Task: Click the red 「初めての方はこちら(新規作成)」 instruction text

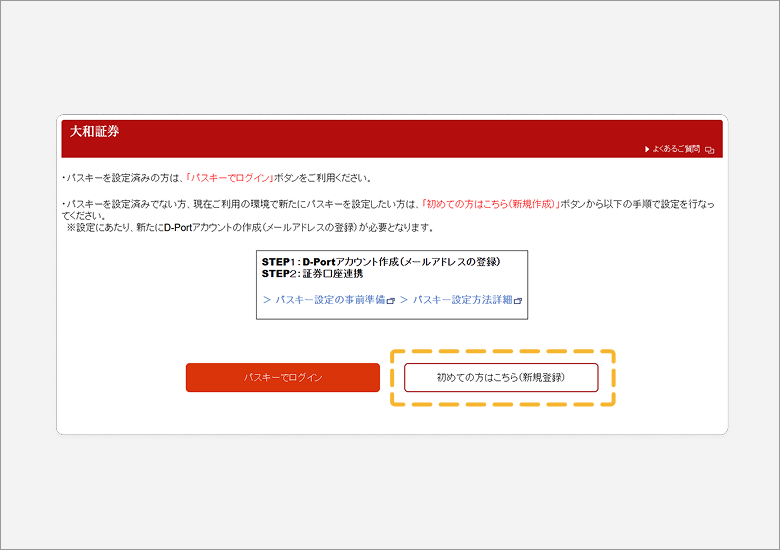Action: tap(490, 204)
